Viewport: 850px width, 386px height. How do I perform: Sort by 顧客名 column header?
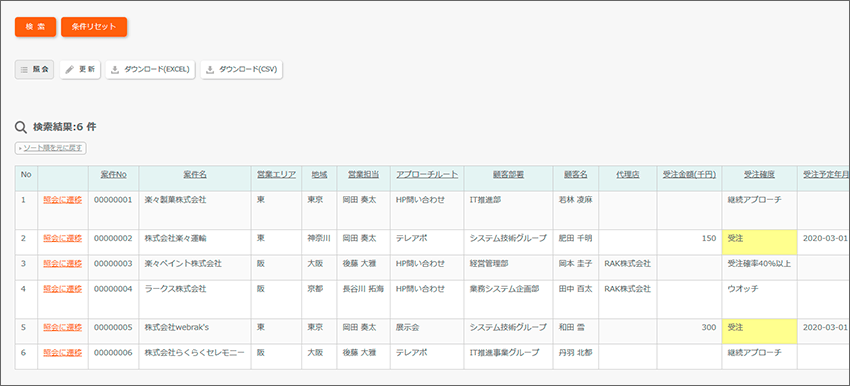pos(576,175)
